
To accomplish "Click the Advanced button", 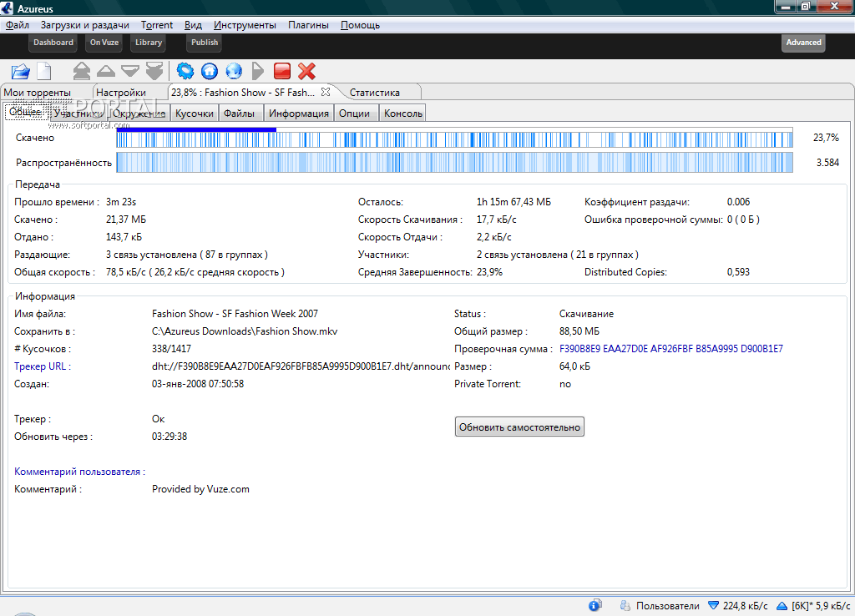I will coord(803,43).
